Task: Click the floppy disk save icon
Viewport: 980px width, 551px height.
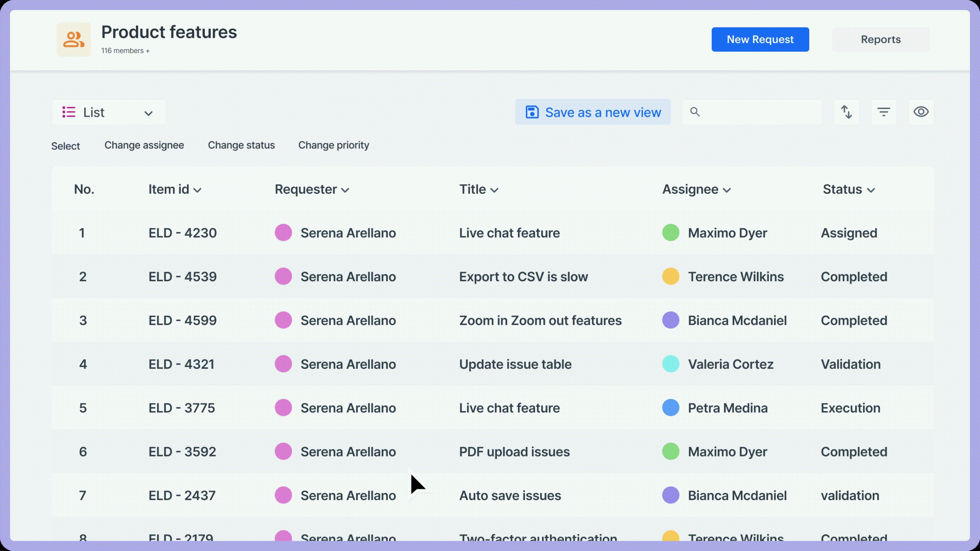Action: [532, 112]
